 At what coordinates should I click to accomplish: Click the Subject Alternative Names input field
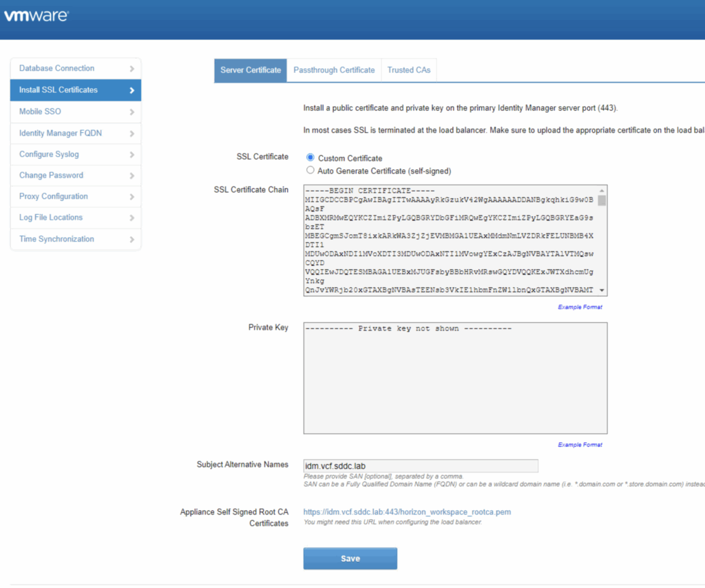click(x=421, y=466)
